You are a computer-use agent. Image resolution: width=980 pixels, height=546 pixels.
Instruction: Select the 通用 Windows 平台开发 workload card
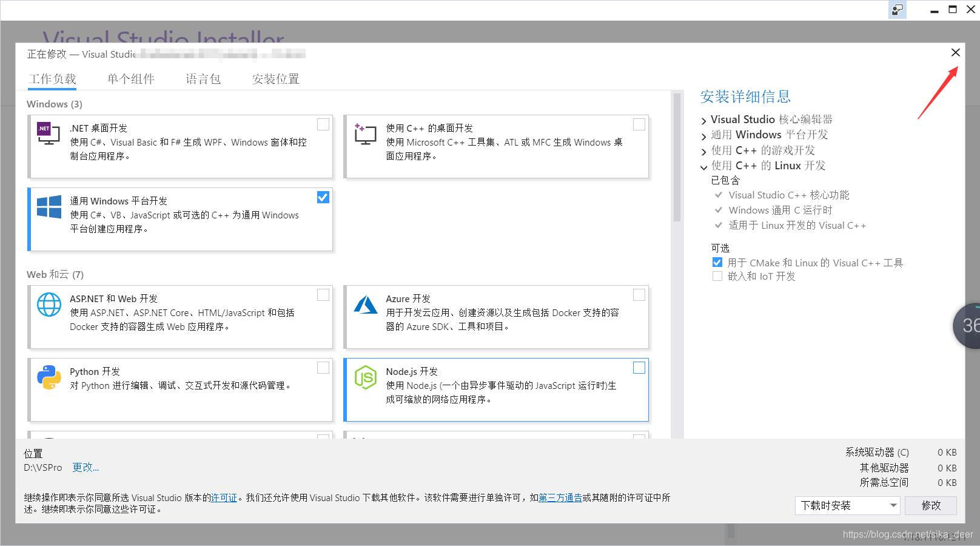tap(180, 219)
